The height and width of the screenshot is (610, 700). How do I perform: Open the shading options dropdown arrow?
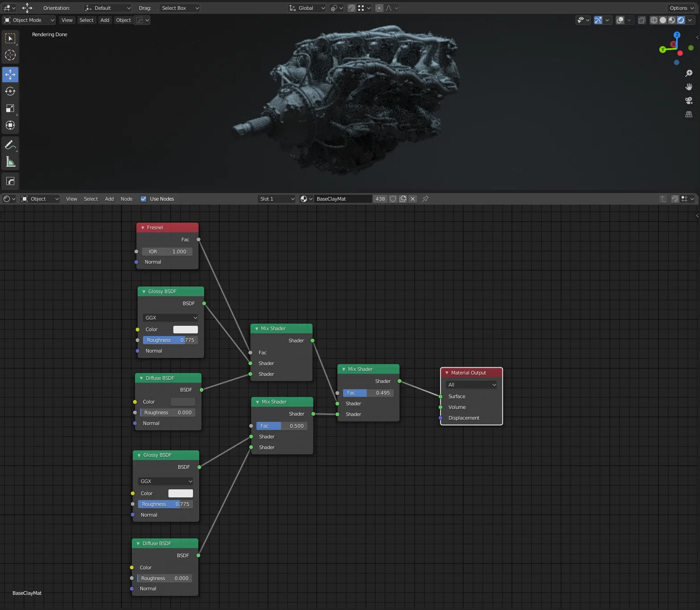tap(690, 20)
